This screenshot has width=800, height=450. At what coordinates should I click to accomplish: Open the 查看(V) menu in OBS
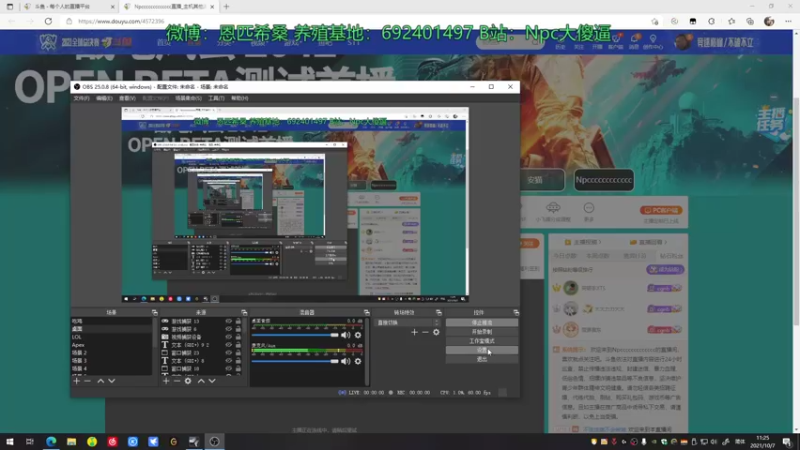click(x=127, y=98)
